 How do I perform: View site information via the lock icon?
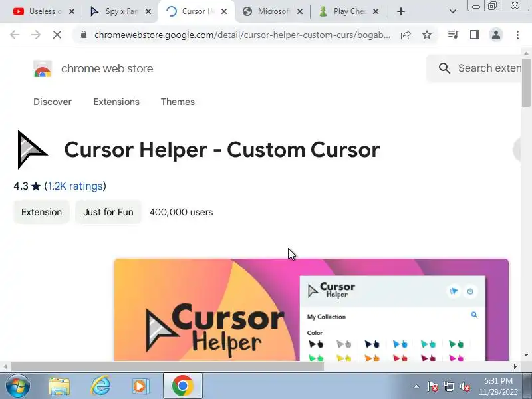84,35
